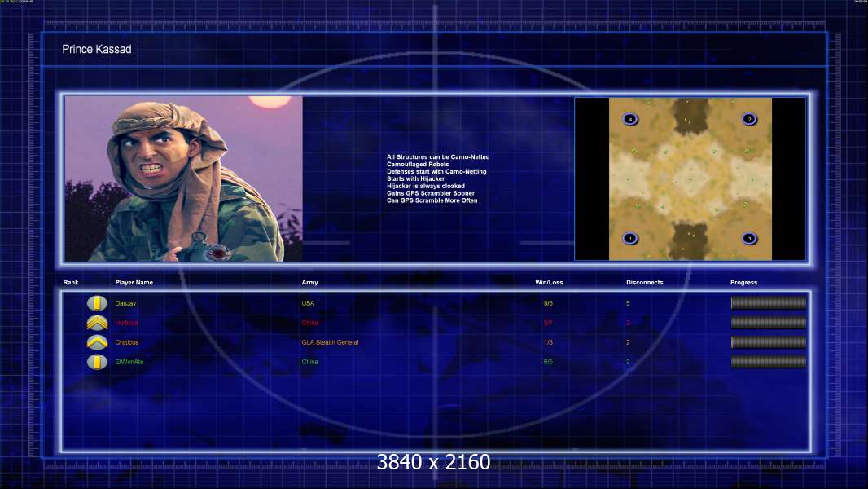This screenshot has height=489, width=868.
Task: Click the rank icon beside Oraticus
Action: (x=97, y=343)
